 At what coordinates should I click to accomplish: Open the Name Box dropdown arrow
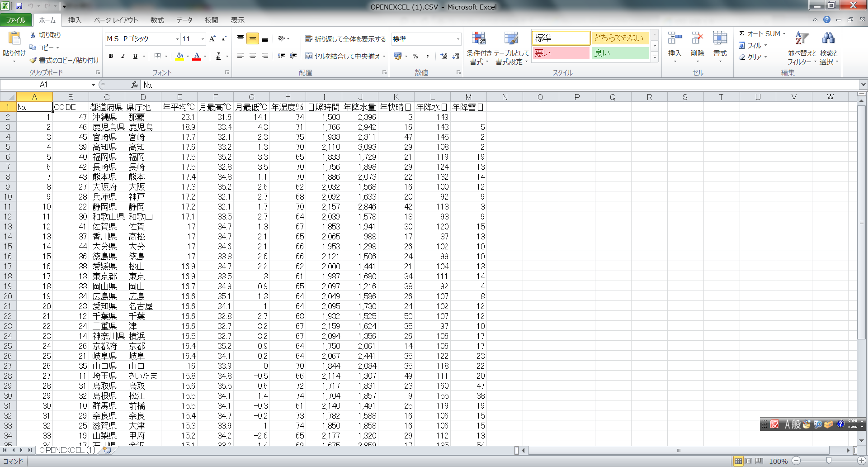coord(93,85)
